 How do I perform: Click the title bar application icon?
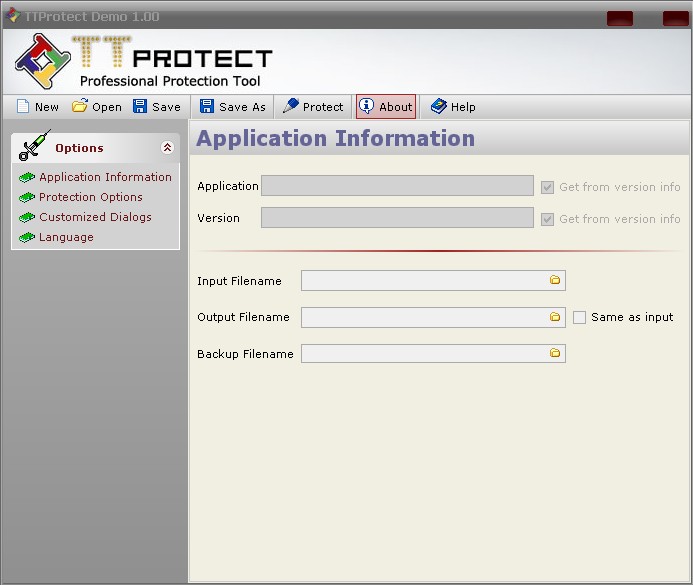[13, 15]
